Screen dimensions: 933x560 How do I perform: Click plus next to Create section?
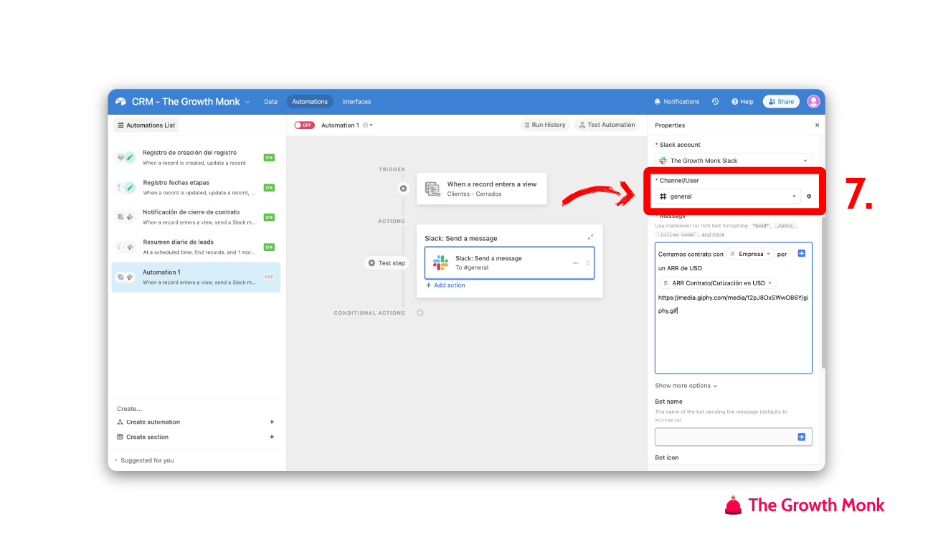click(x=272, y=437)
